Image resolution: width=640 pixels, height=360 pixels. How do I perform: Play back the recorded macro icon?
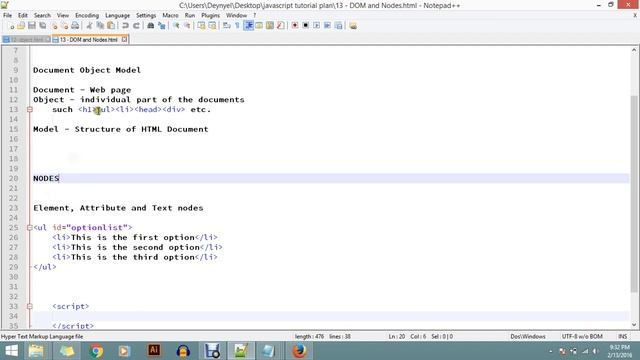click(x=316, y=26)
